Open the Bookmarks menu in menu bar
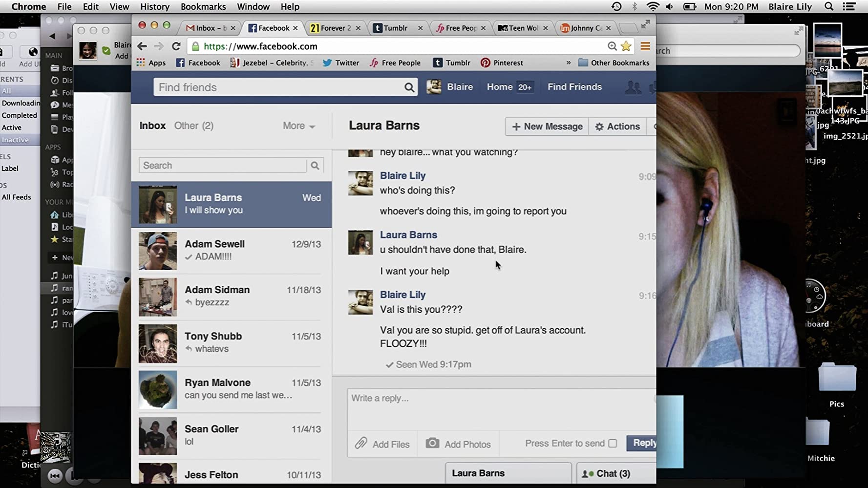Viewport: 868px width, 488px height. pos(203,7)
